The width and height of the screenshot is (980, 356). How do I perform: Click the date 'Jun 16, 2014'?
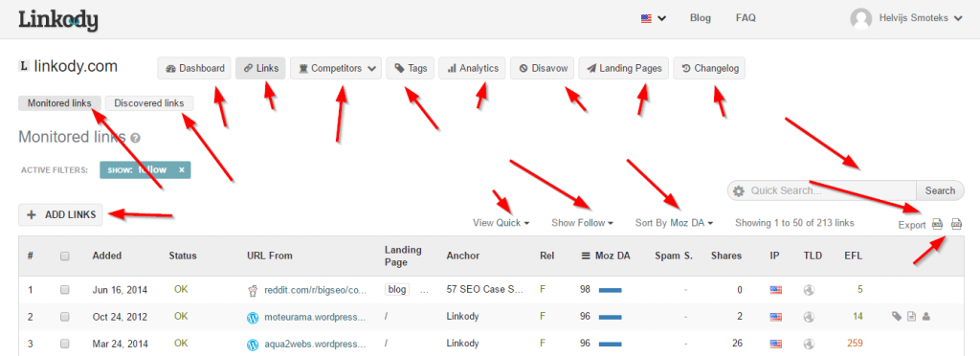tap(120, 290)
